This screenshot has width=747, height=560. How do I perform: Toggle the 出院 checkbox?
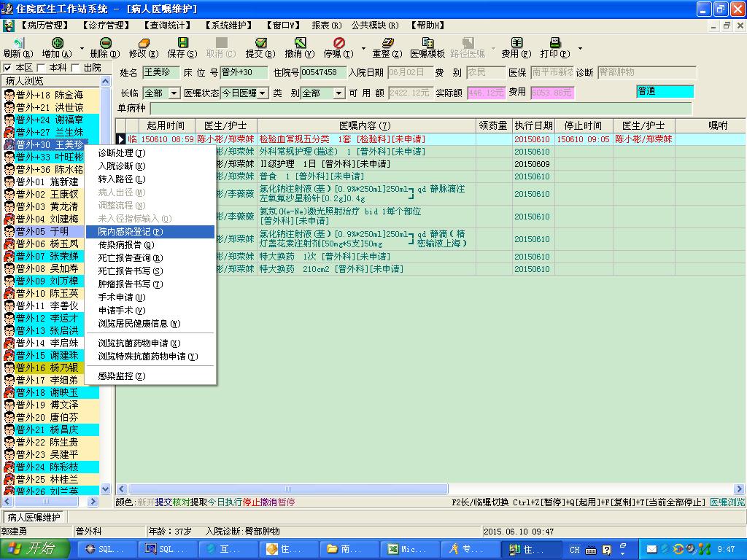[x=75, y=68]
